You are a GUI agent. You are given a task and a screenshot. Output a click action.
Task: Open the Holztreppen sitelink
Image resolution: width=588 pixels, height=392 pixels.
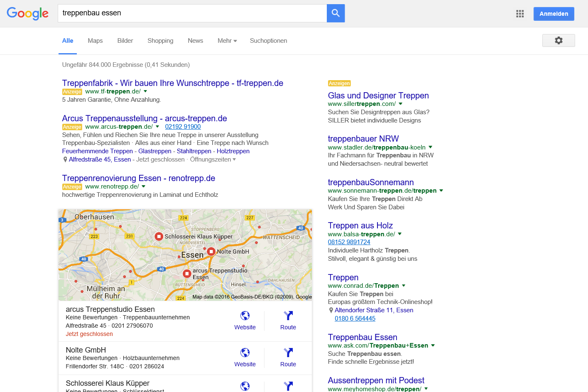[233, 151]
